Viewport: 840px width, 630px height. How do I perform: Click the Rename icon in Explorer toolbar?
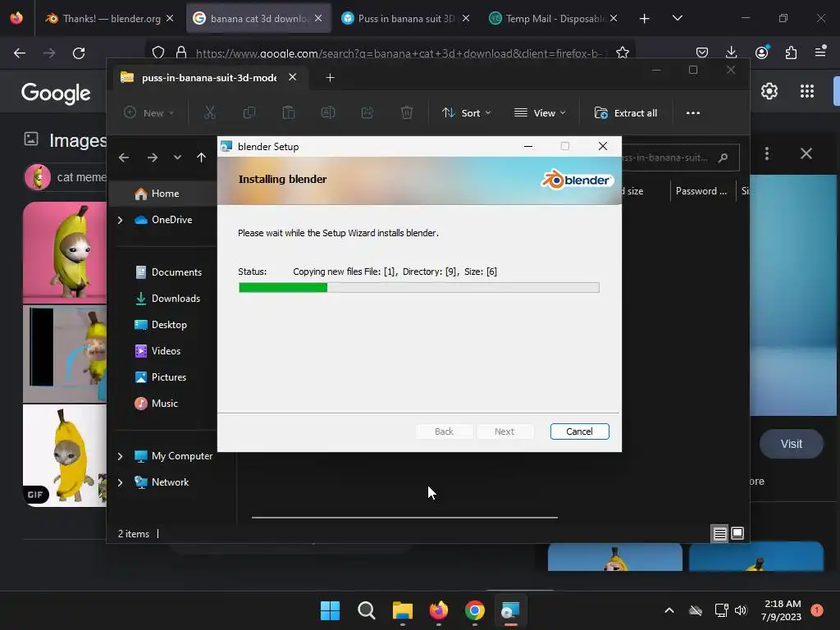328,113
